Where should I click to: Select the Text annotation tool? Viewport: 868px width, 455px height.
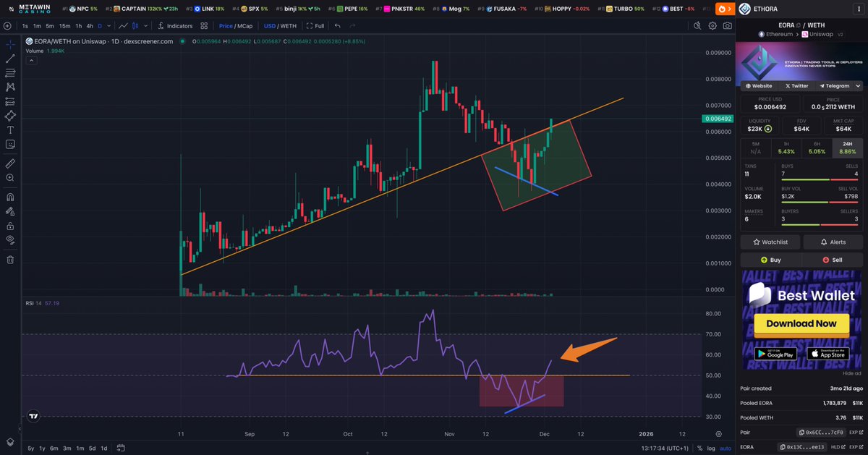[10, 130]
